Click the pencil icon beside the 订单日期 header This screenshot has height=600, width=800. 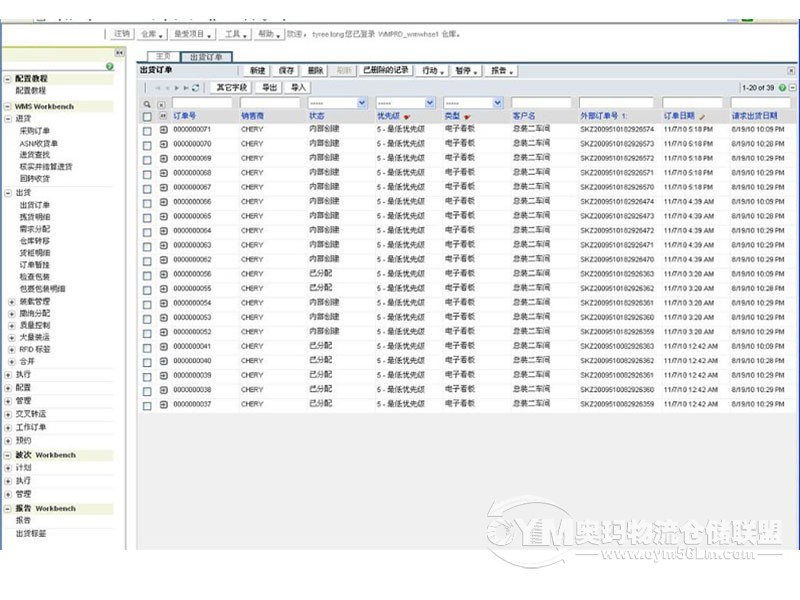pos(703,117)
